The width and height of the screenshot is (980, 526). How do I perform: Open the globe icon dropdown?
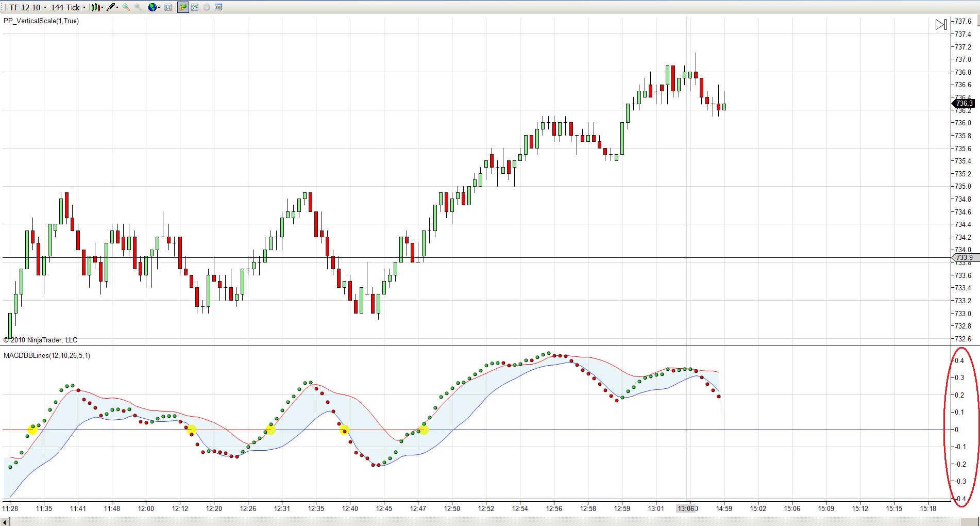[154, 7]
